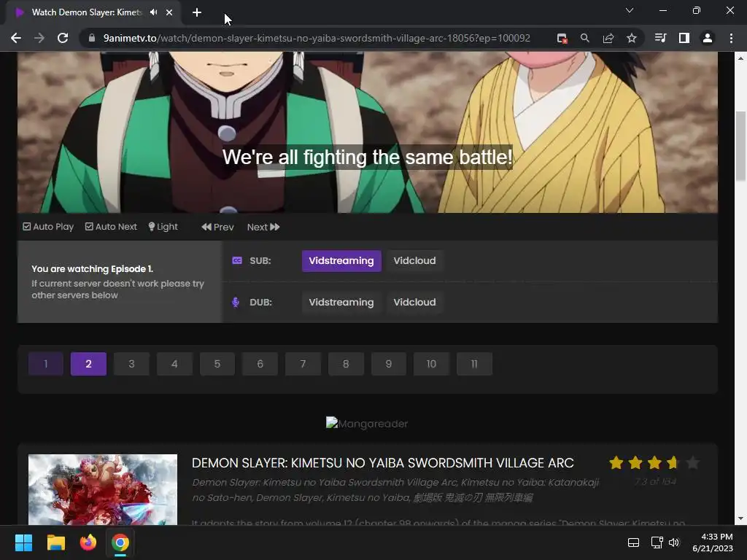747x560 pixels.
Task: Rate the anime five stars
Action: point(693,462)
